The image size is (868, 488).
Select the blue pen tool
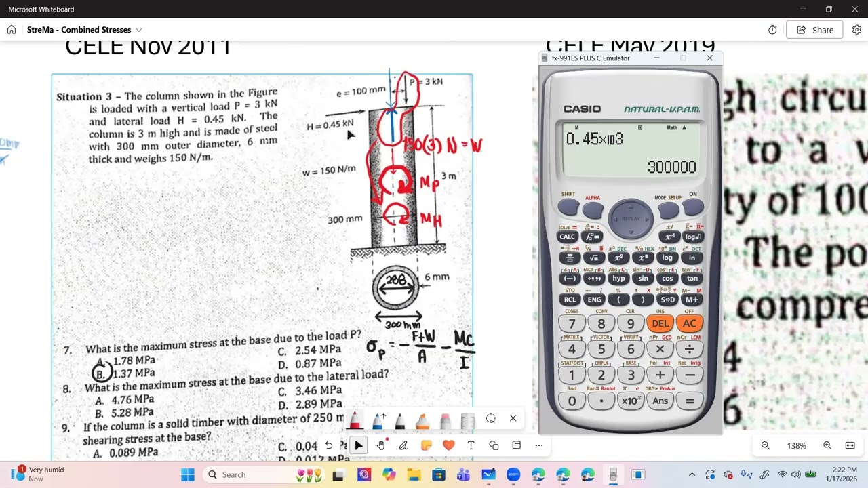pos(377,421)
